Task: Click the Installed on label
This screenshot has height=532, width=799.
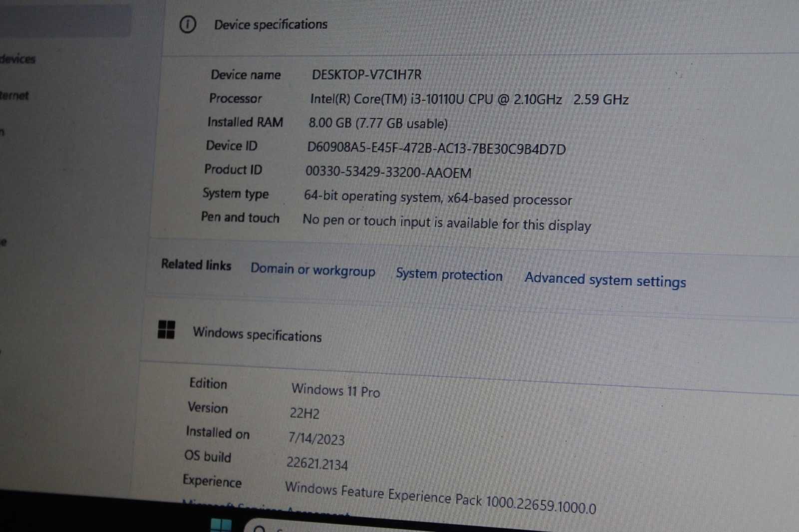Action: [x=217, y=432]
